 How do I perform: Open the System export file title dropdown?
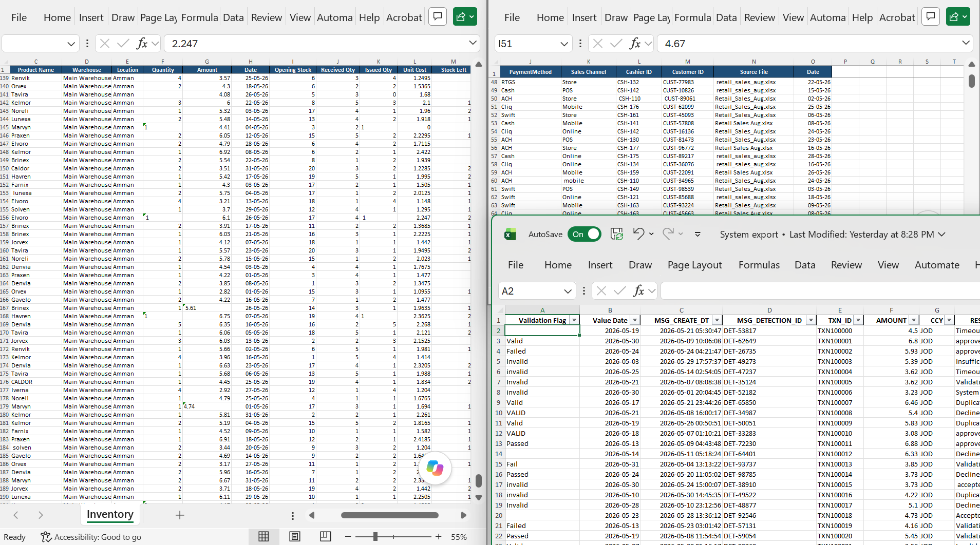pyautogui.click(x=941, y=235)
